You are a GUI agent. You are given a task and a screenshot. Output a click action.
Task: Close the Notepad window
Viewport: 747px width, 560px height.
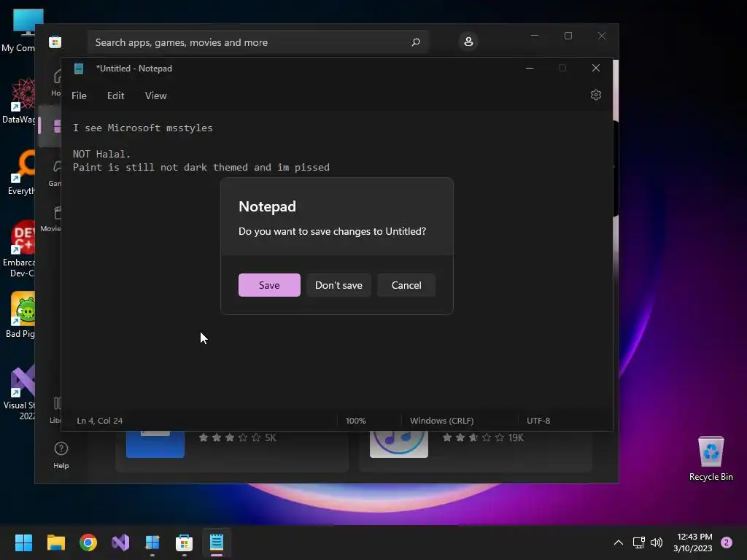595,68
